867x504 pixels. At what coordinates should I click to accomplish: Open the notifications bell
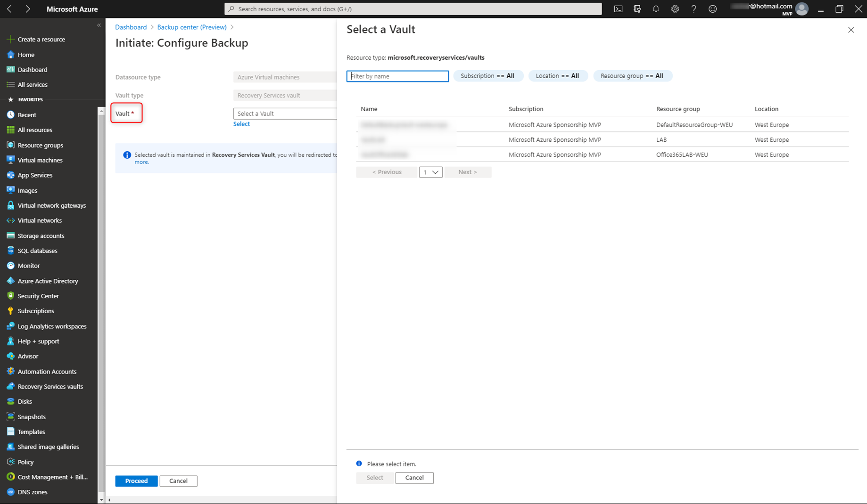[x=656, y=9]
